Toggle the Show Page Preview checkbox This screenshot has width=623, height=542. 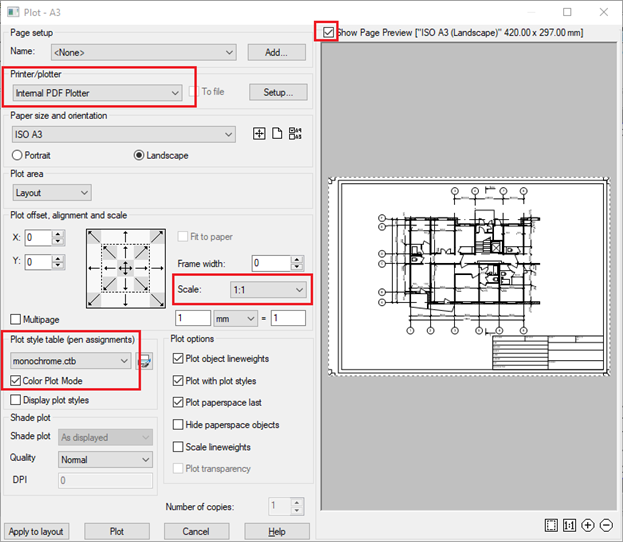[328, 32]
